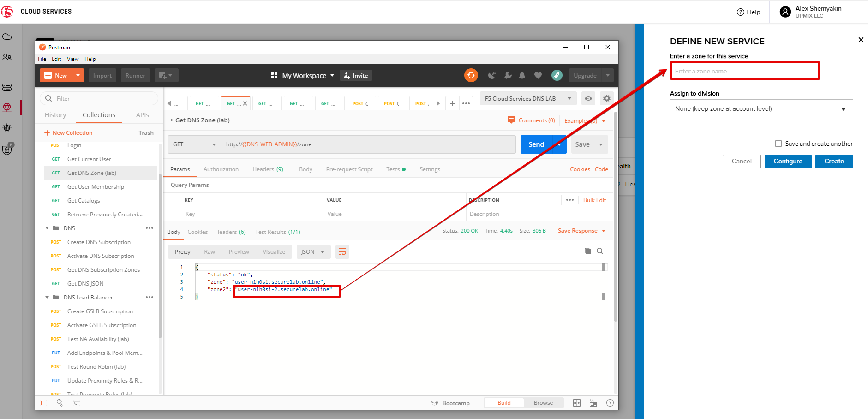Collapse the DNS folder
Viewport: 868px width, 419px height.
pyautogui.click(x=47, y=228)
